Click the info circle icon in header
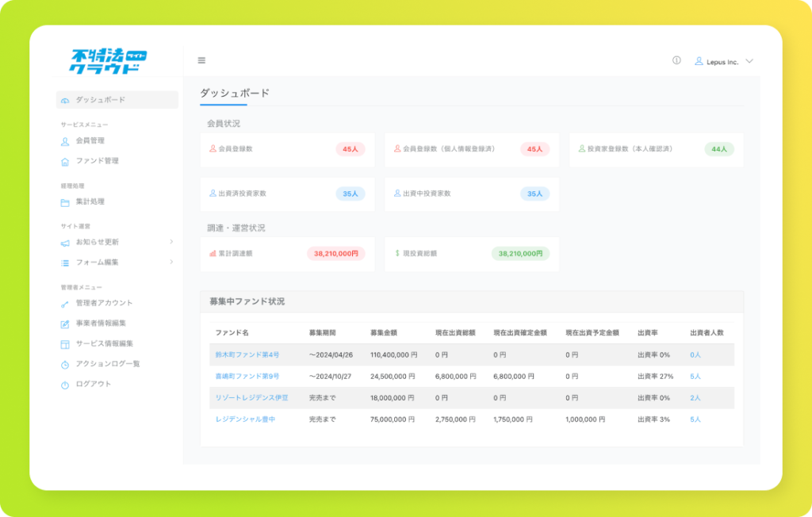The height and width of the screenshot is (517, 812). (x=676, y=60)
